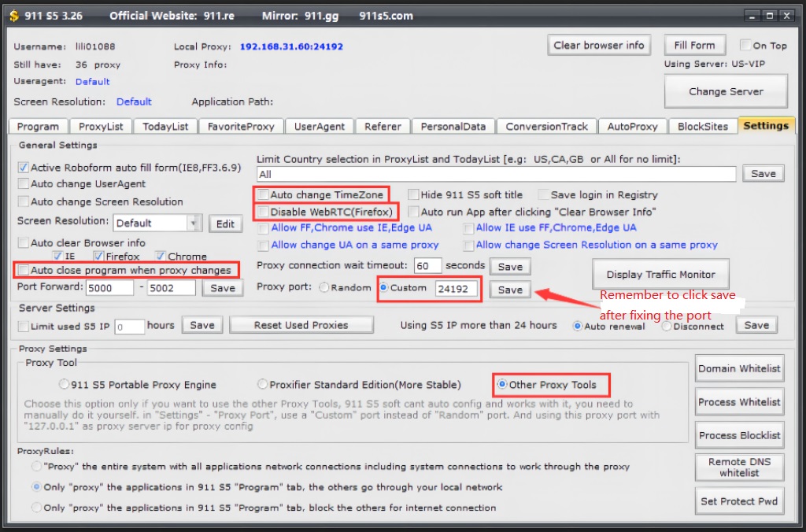Tick the On Top checkbox
Image resolution: width=806 pixels, height=532 pixels.
pyautogui.click(x=745, y=46)
